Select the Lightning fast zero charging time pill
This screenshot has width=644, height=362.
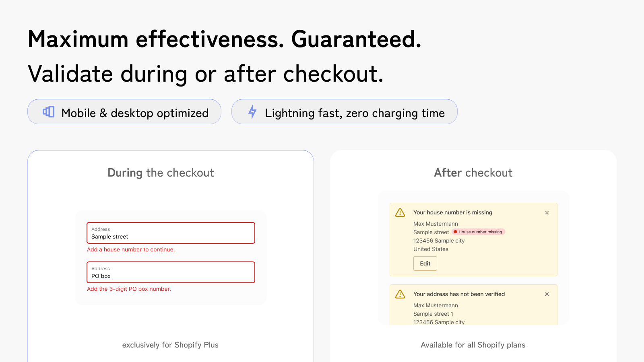pos(344,112)
